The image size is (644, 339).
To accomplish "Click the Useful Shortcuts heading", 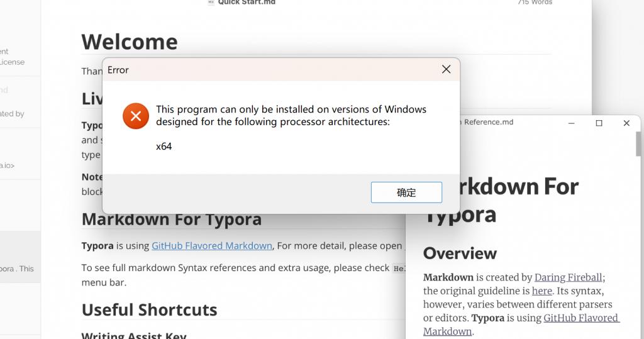I will (150, 310).
